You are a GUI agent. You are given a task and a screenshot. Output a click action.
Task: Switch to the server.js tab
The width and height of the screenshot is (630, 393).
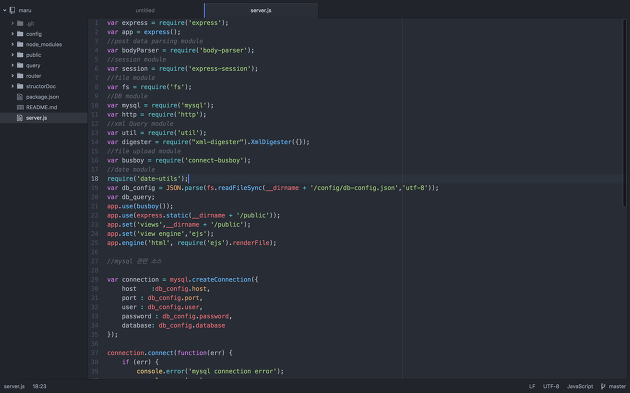click(261, 10)
